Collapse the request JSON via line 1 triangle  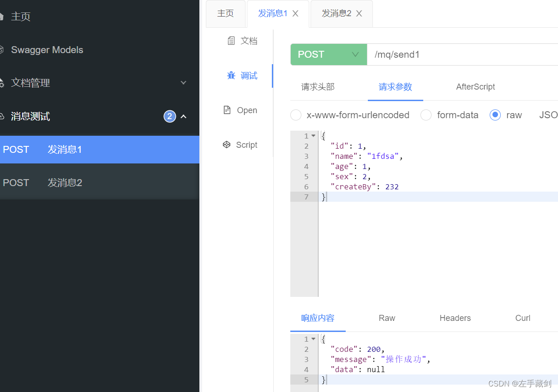313,135
